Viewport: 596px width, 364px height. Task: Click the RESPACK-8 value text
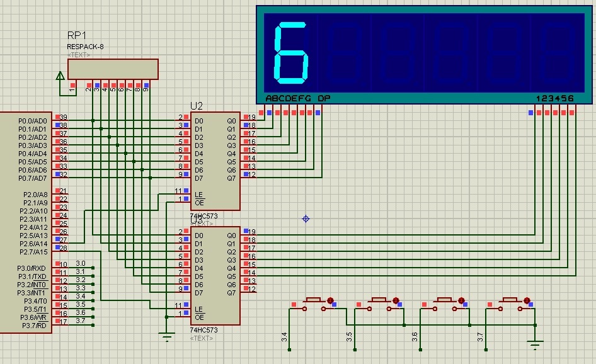tap(85, 47)
